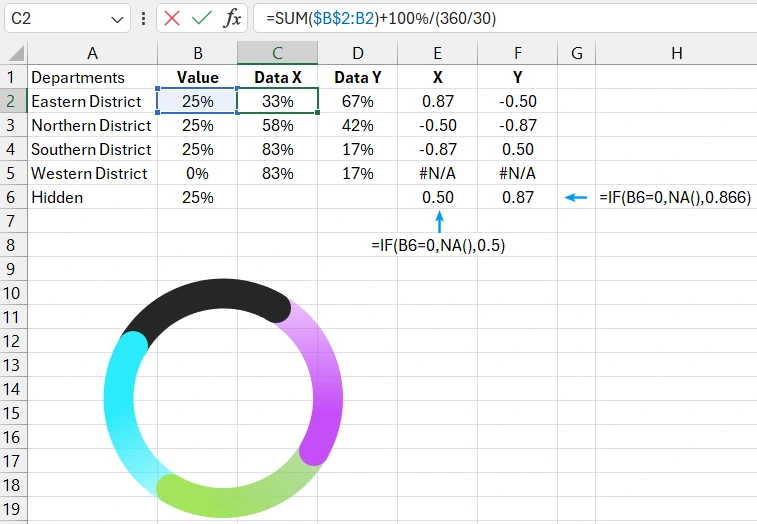Click the purple donut chart segment
This screenshot has height=524, width=757.
324,380
